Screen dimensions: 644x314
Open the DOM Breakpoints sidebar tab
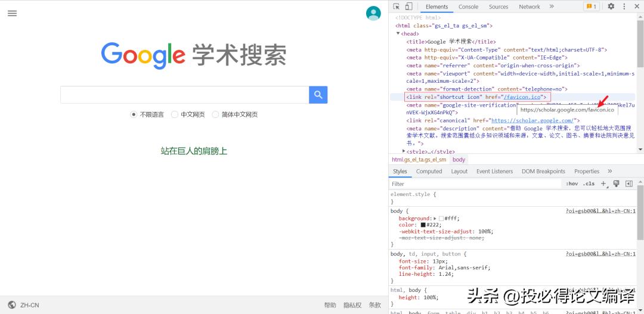pyautogui.click(x=543, y=171)
